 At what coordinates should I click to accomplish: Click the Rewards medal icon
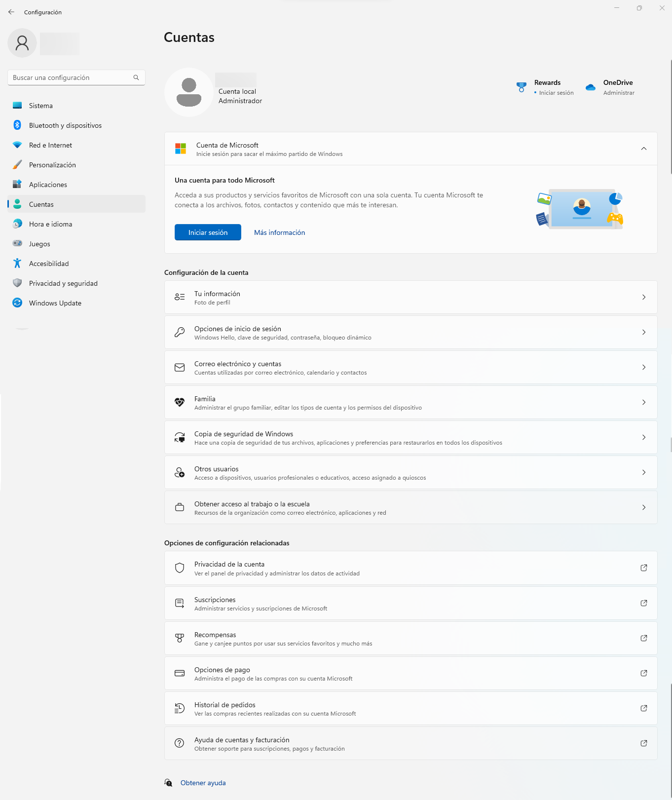tap(522, 87)
